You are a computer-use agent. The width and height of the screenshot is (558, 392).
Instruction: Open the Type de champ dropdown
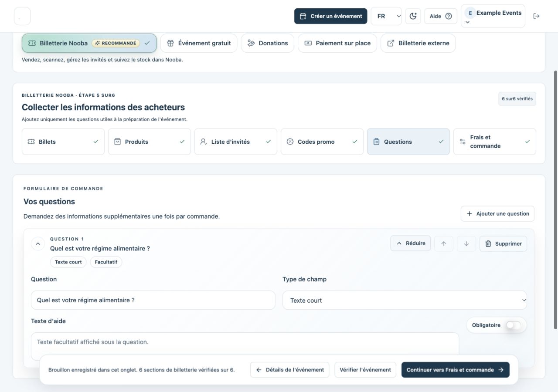tap(405, 300)
